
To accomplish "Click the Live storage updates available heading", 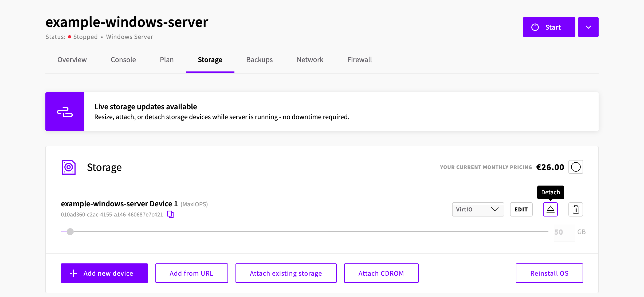I will (146, 107).
